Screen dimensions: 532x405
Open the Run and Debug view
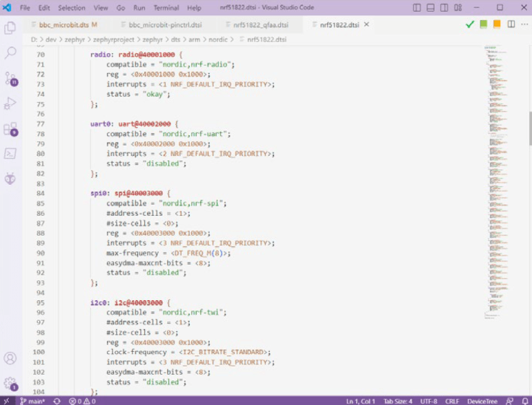pos(10,103)
